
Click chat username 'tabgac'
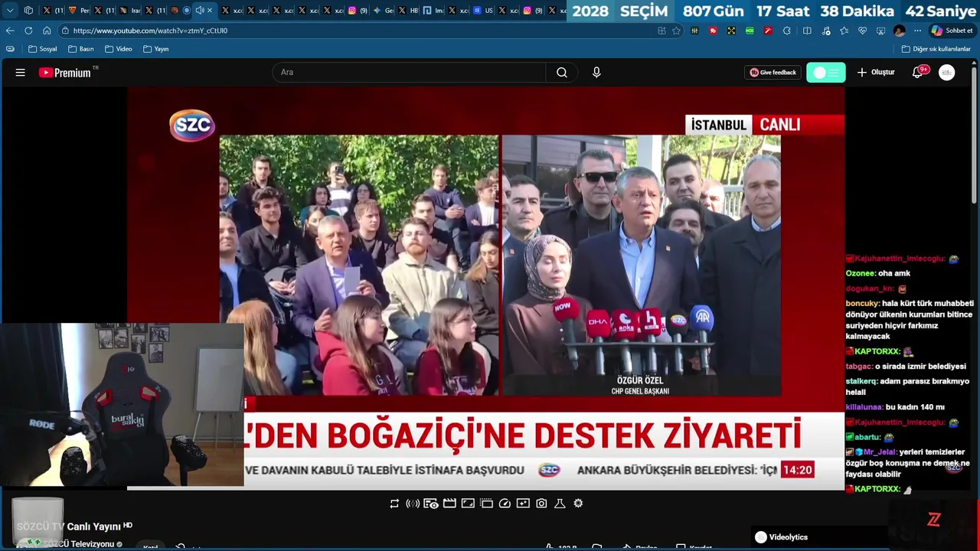tap(859, 367)
